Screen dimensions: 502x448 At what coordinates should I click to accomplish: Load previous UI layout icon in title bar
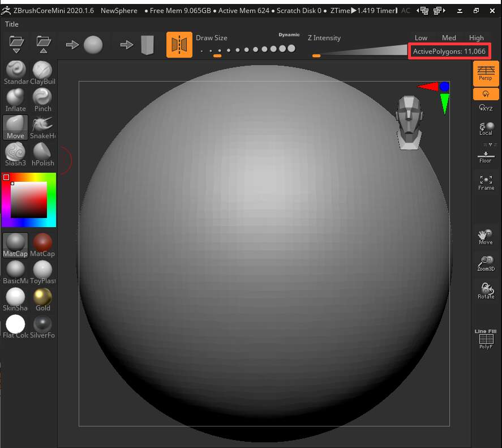tap(423, 11)
